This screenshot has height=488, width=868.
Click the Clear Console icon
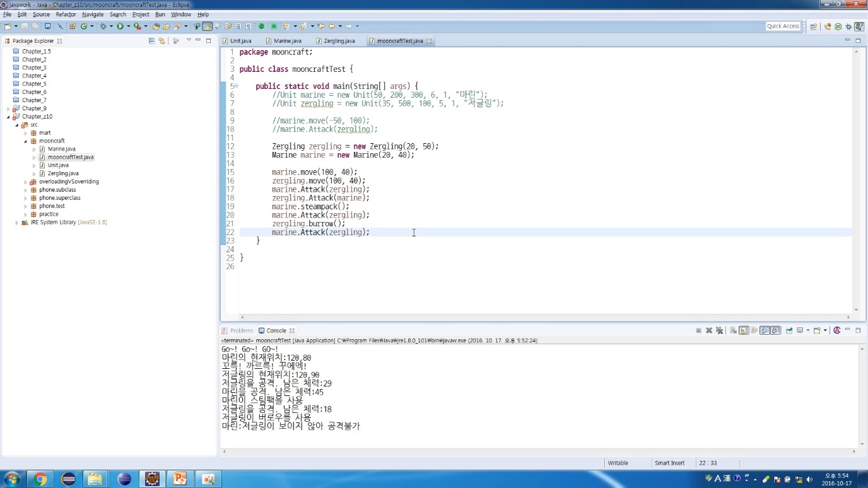(733, 330)
